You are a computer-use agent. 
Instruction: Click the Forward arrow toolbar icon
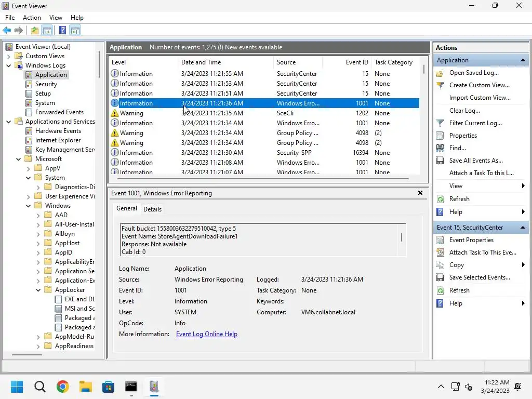click(19, 31)
